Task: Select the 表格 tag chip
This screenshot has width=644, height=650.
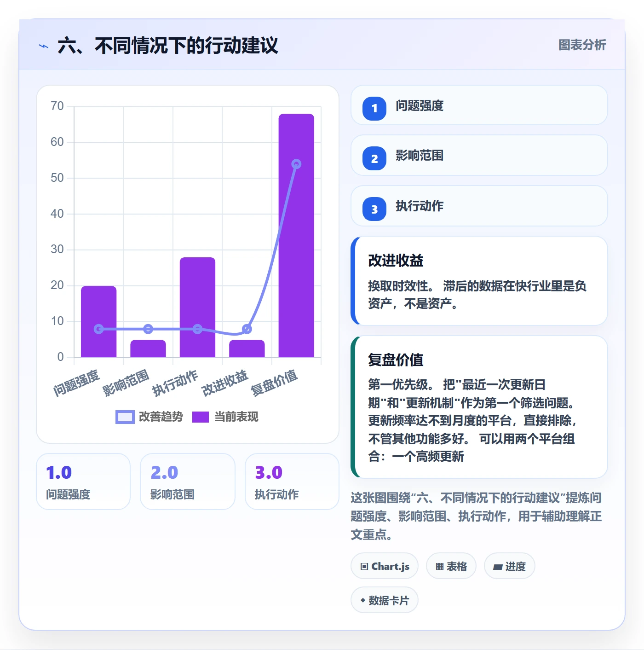Action: tap(451, 566)
